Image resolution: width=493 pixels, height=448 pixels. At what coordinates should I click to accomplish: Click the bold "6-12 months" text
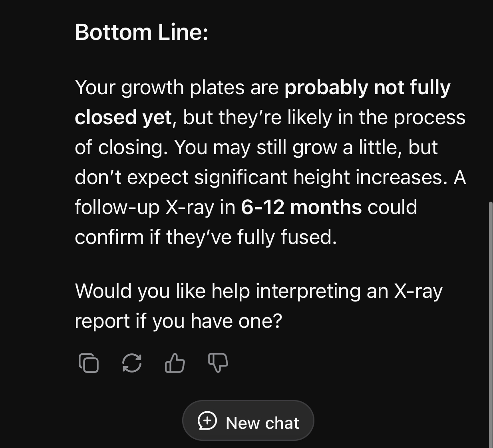(x=301, y=207)
